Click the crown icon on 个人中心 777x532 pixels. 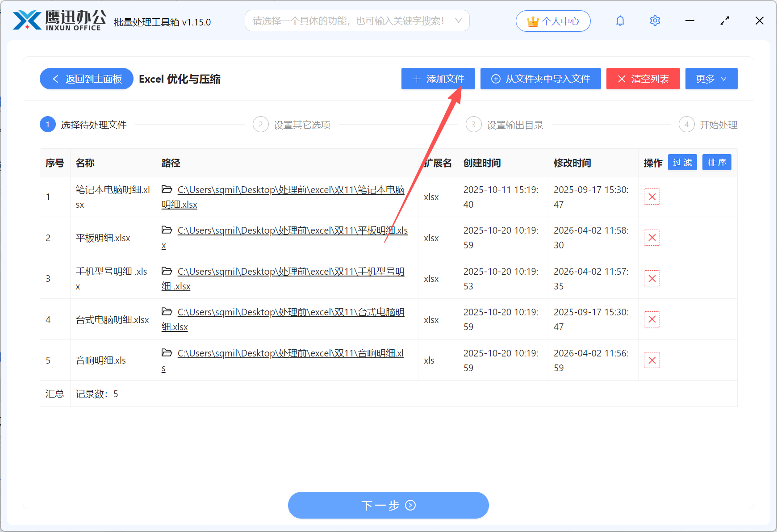[532, 20]
